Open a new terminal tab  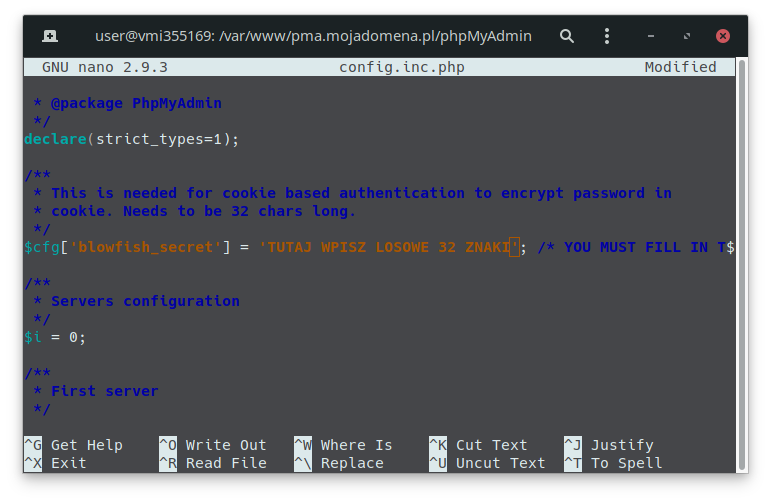pos(50,36)
